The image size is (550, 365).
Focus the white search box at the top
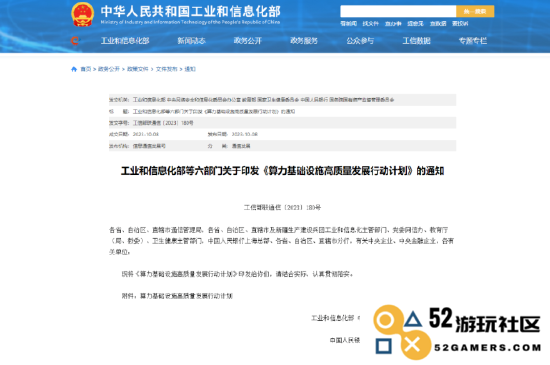pyautogui.click(x=398, y=11)
